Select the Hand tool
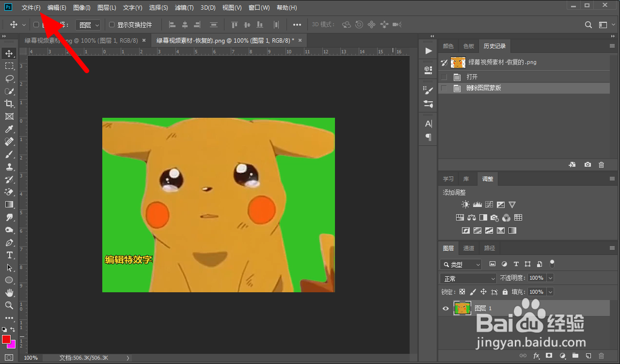The image size is (620, 364). pos(9,293)
